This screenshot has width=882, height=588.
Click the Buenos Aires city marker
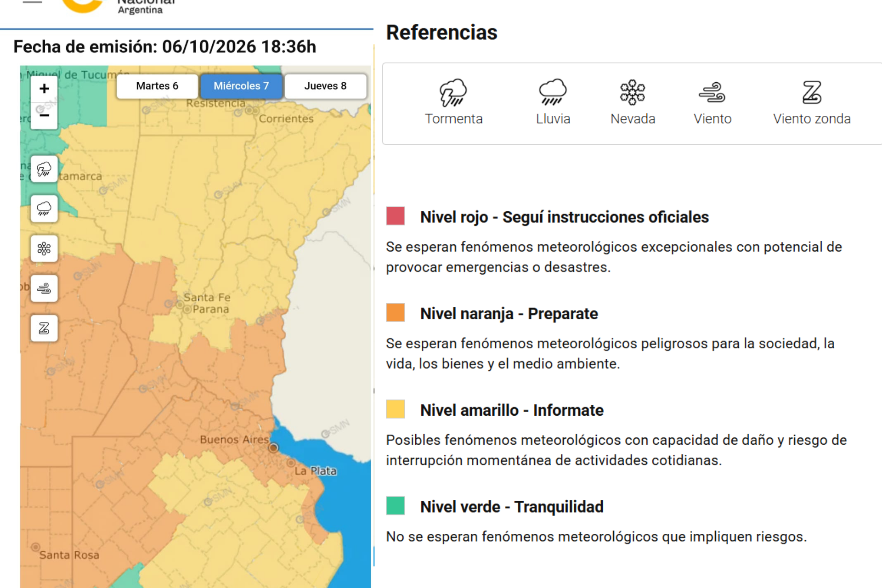point(273,447)
